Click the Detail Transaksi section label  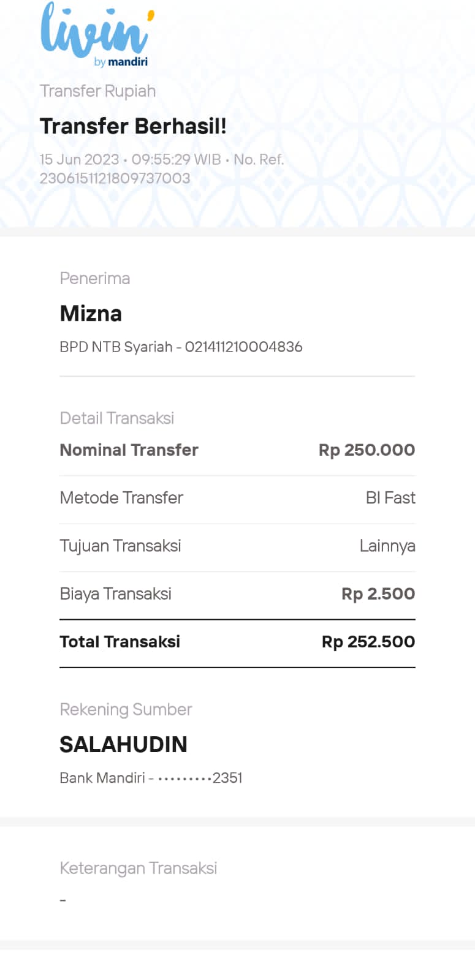(x=116, y=418)
